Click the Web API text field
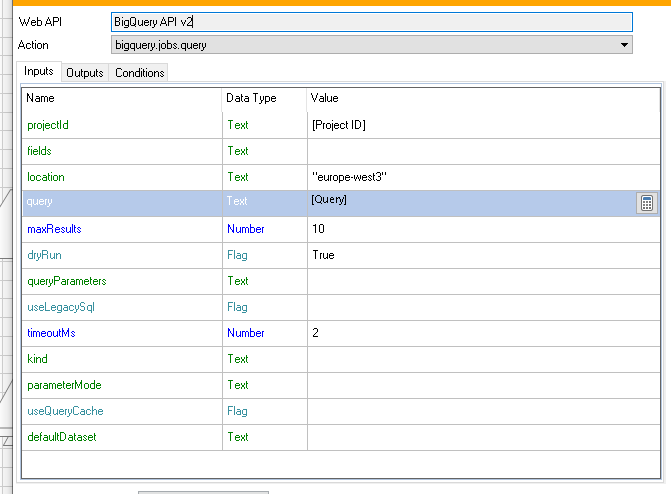671x494 pixels. (x=370, y=22)
